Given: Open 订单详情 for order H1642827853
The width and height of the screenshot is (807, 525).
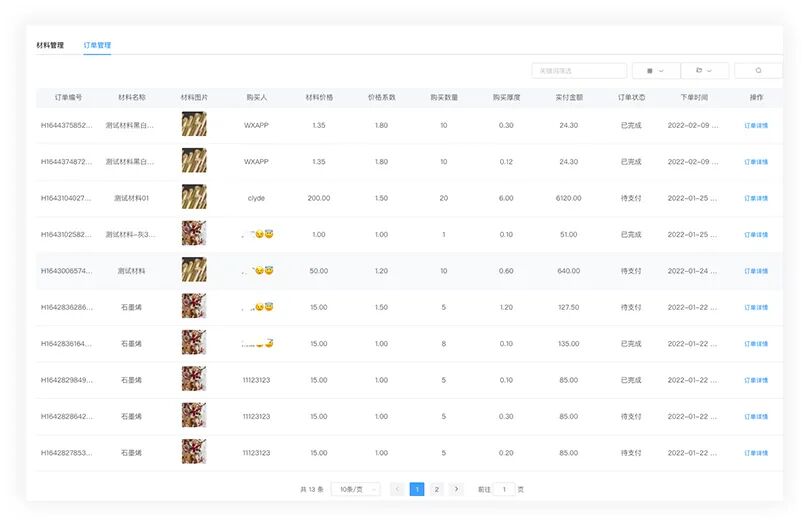Looking at the screenshot, I should 756,453.
